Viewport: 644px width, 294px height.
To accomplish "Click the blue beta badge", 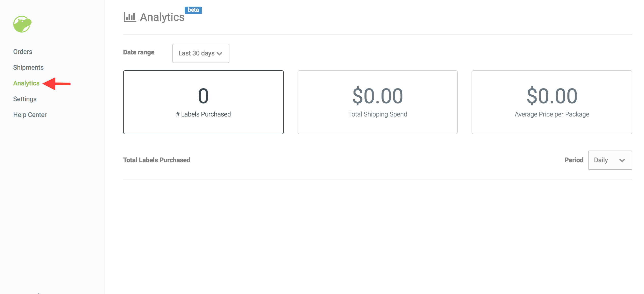I will (x=193, y=10).
